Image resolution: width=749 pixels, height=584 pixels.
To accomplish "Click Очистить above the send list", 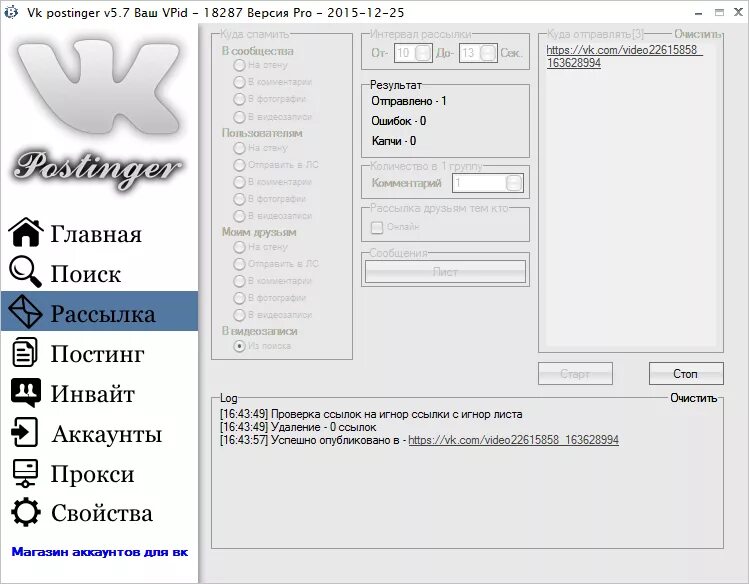I will coord(697,34).
